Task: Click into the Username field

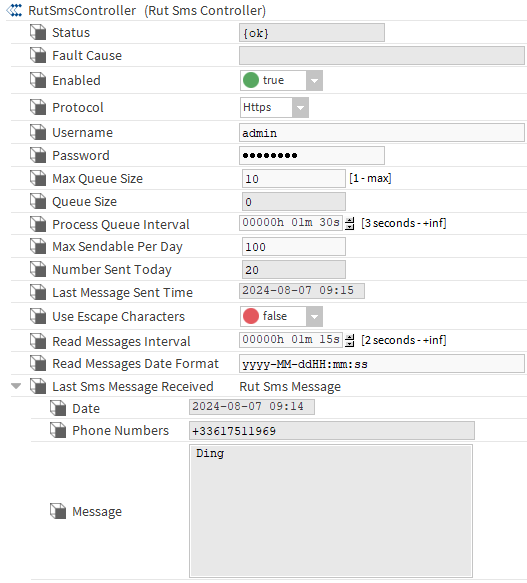Action: [382, 133]
